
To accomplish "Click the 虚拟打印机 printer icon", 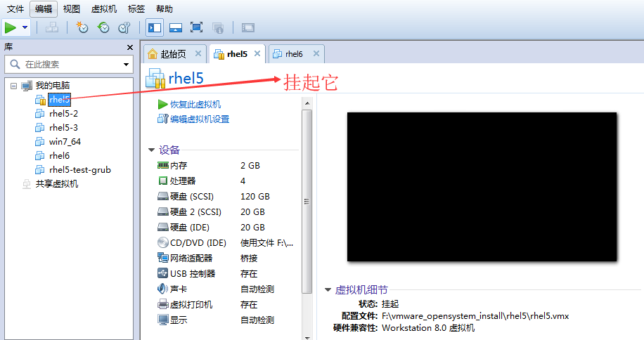I will (163, 304).
